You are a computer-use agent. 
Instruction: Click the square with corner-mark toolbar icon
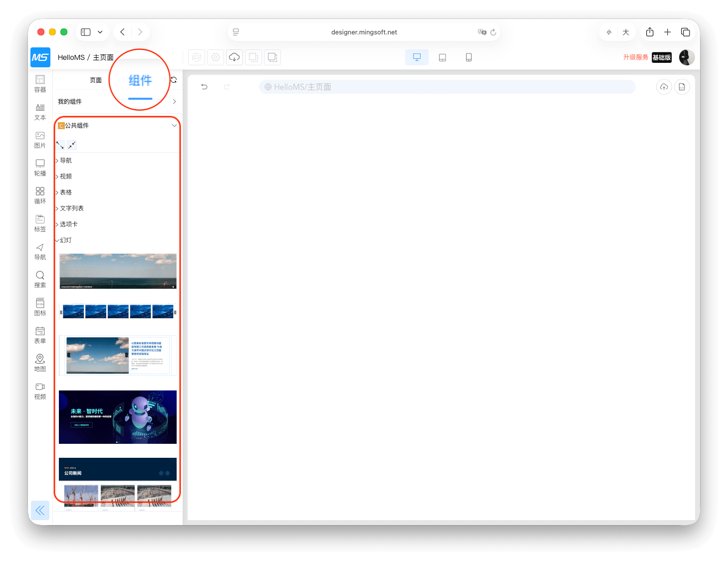pos(272,57)
